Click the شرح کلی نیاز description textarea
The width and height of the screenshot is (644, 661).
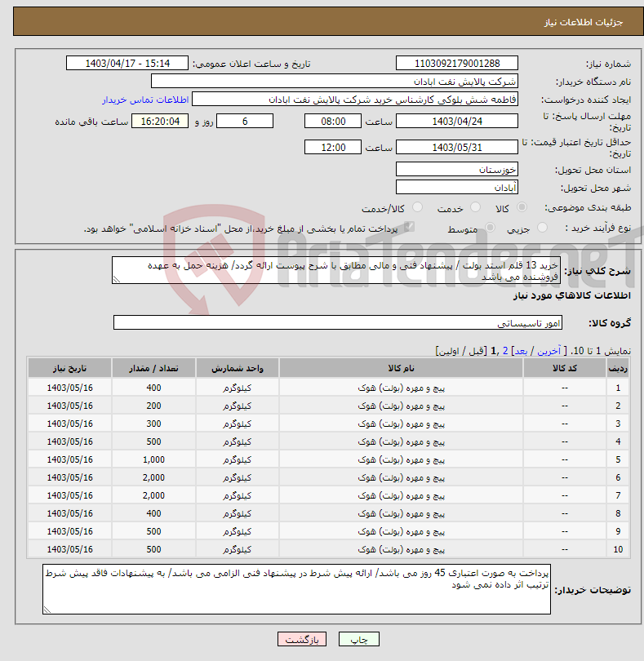click(336, 270)
